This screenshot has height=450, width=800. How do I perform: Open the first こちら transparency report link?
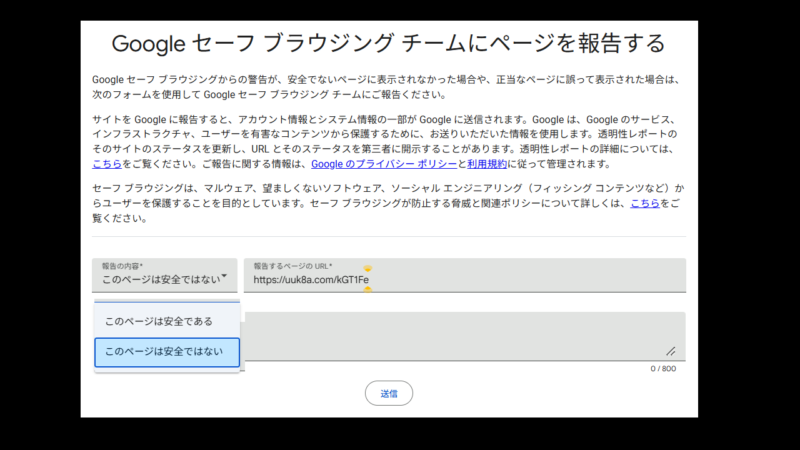coord(107,164)
